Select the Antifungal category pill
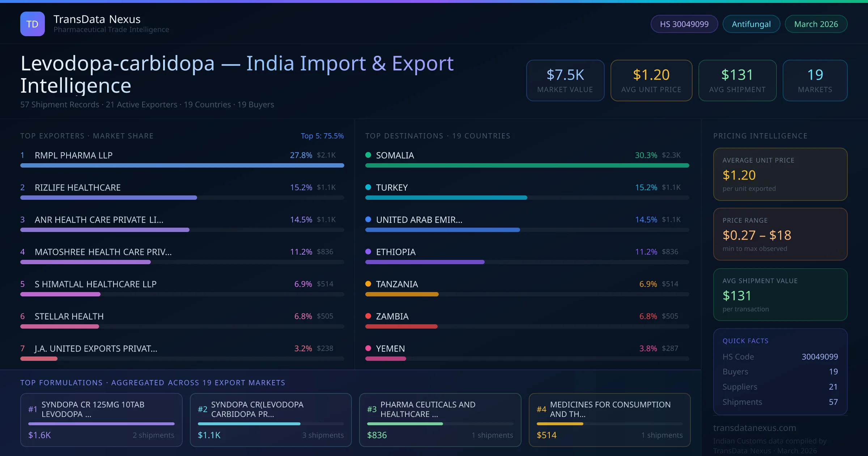868x456 pixels. click(x=751, y=24)
